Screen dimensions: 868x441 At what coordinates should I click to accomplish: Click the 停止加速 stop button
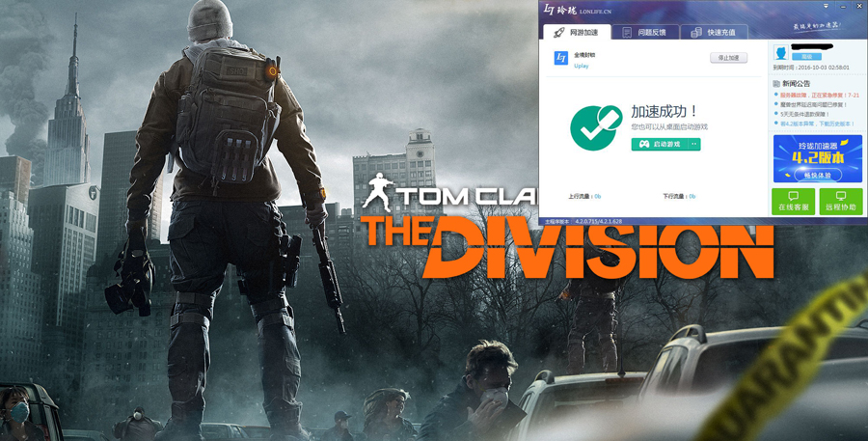pyautogui.click(x=728, y=58)
